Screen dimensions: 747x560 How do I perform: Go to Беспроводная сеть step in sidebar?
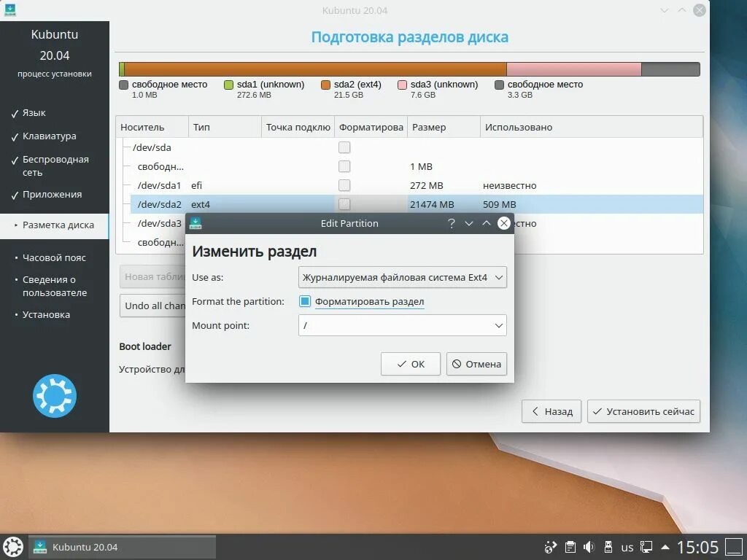click(x=55, y=166)
